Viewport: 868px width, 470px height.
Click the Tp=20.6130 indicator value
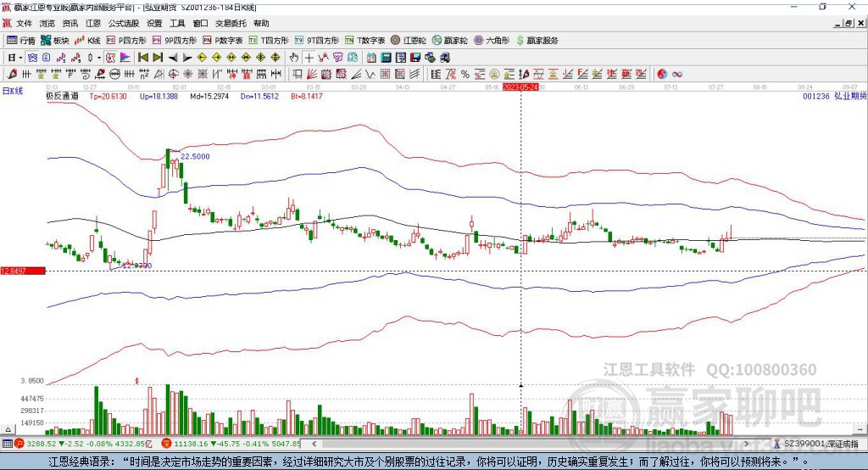pos(108,97)
